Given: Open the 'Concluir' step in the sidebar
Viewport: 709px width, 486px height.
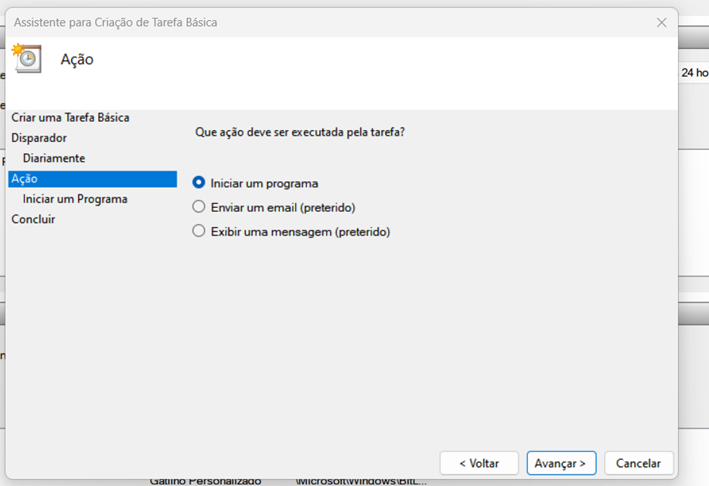Looking at the screenshot, I should tap(33, 219).
